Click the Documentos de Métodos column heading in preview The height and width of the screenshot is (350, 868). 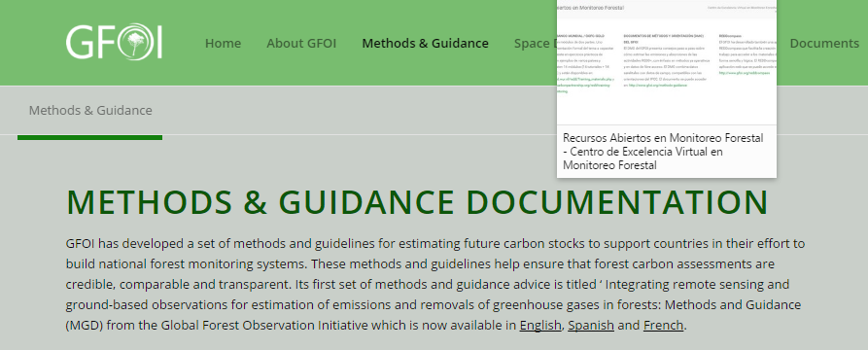(663, 39)
